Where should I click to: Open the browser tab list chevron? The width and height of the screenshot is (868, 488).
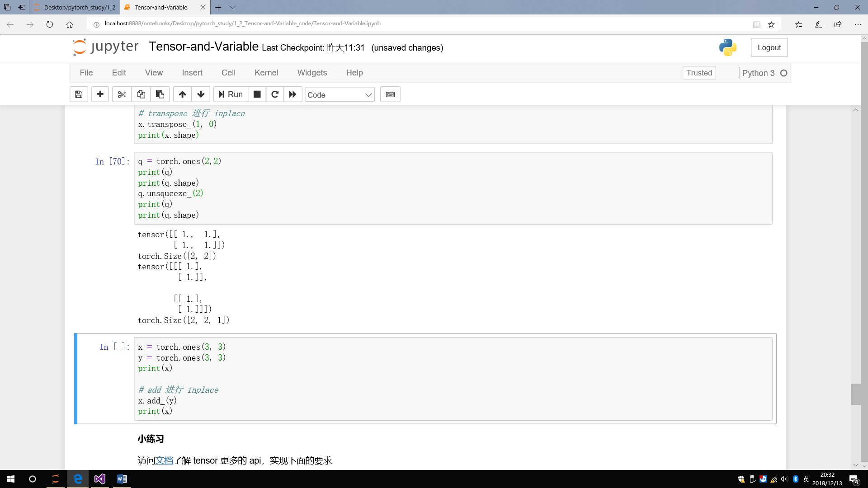(x=232, y=7)
